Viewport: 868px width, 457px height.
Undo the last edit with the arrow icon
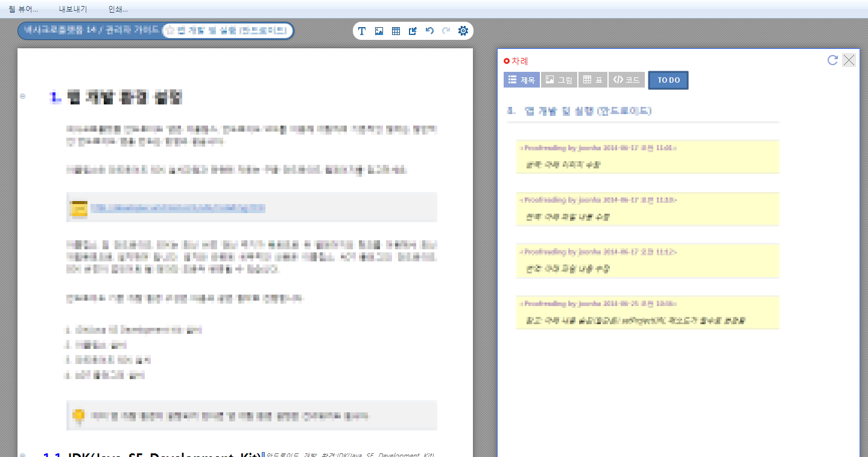click(x=429, y=31)
